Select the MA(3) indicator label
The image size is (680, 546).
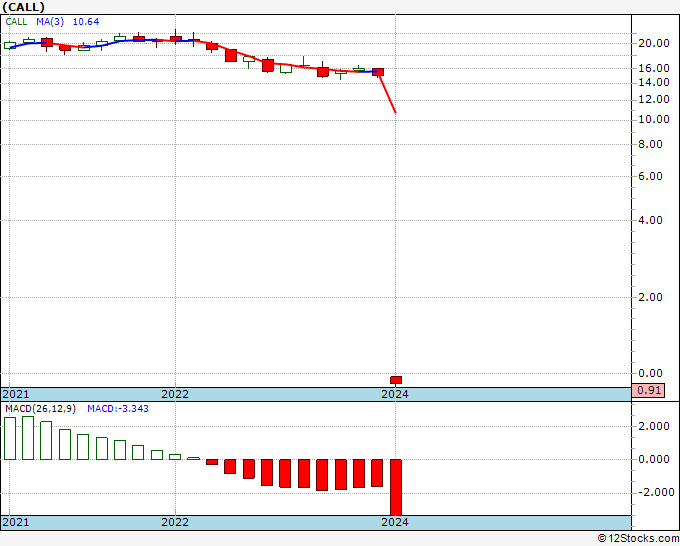coord(50,22)
